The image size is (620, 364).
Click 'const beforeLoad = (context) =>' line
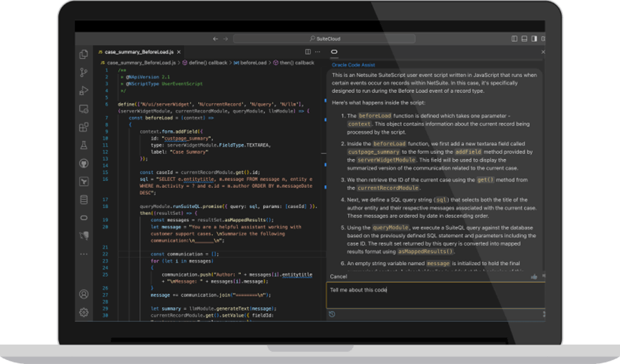pos(171,118)
